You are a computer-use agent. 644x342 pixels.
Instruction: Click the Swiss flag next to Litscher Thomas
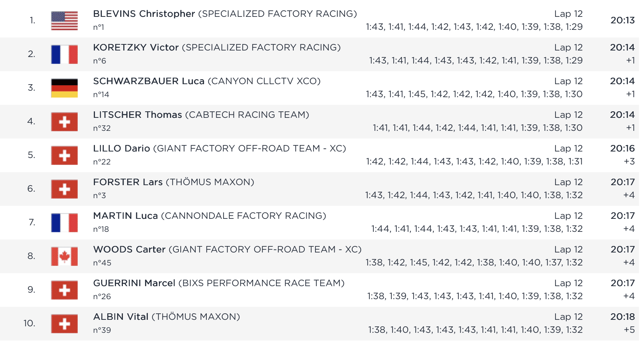[64, 122]
